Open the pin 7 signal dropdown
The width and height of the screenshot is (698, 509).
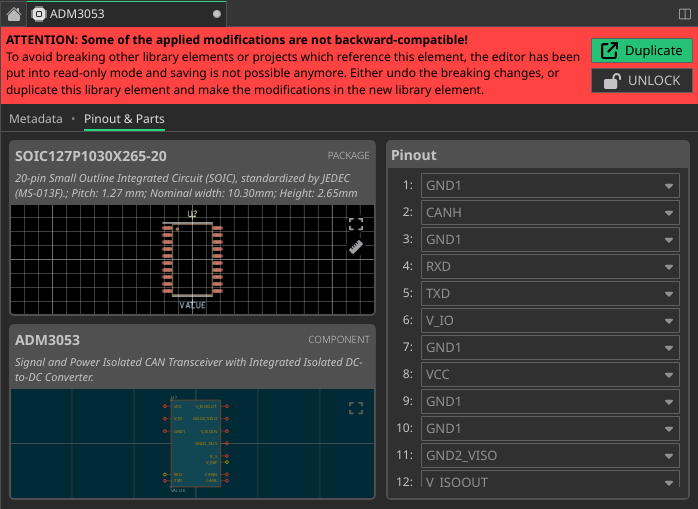tap(550, 347)
